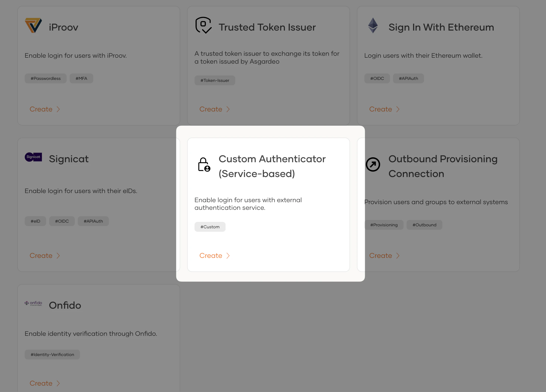
Task: Click the Trusted Token Issuer shield icon
Action: [x=203, y=25]
